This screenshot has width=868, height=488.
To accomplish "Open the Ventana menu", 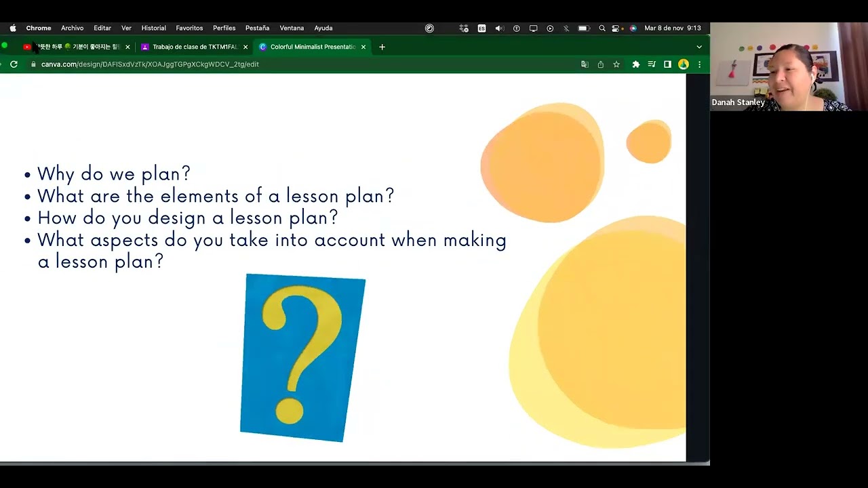I will 292,28.
